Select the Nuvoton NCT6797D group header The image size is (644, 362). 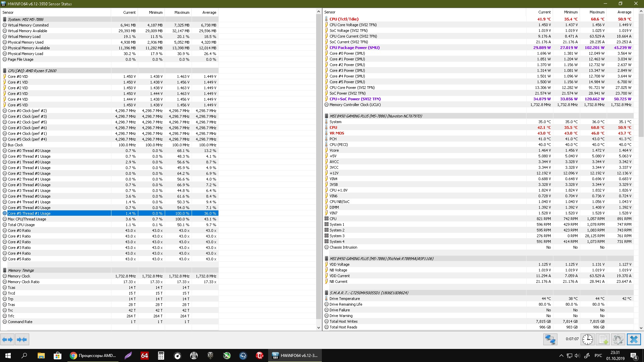(x=479, y=116)
